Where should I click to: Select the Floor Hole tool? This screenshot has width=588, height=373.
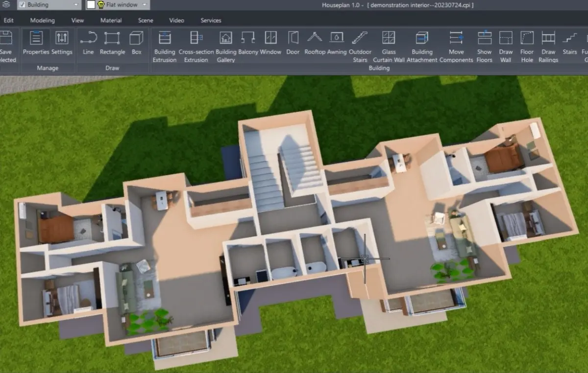coord(527,47)
